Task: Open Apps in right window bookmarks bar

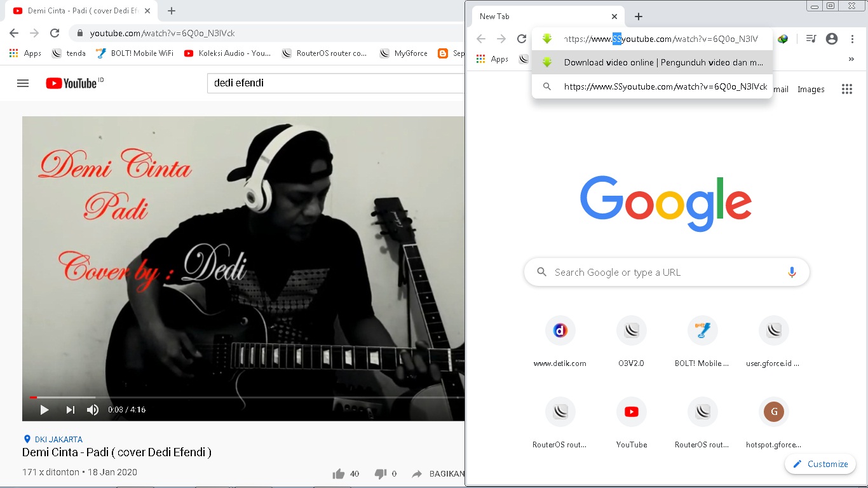Action: click(x=492, y=59)
